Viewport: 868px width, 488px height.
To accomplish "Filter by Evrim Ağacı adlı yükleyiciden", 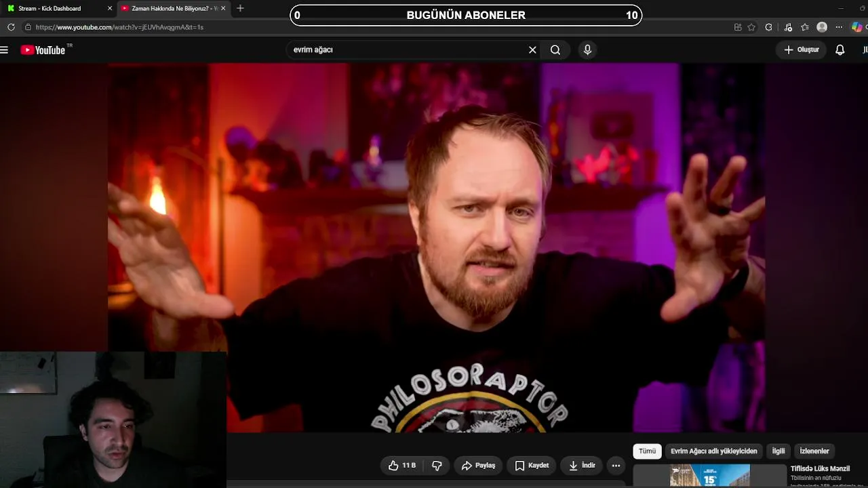I will coord(714,451).
